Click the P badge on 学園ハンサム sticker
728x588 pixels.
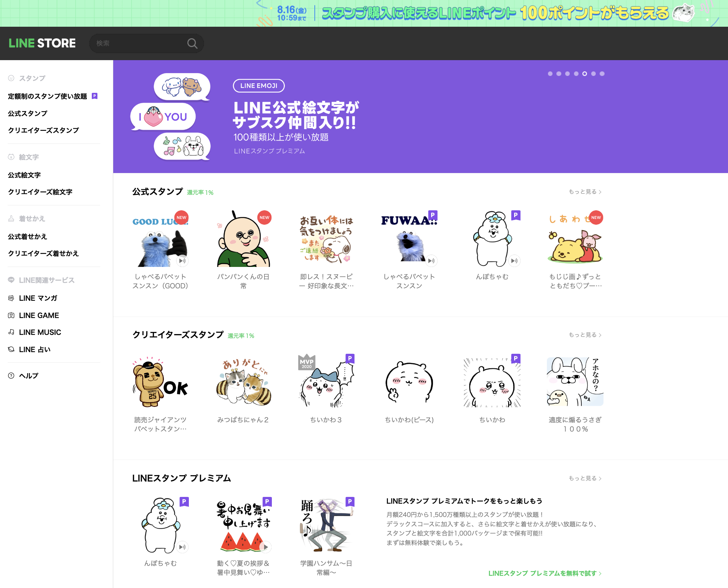click(x=350, y=502)
